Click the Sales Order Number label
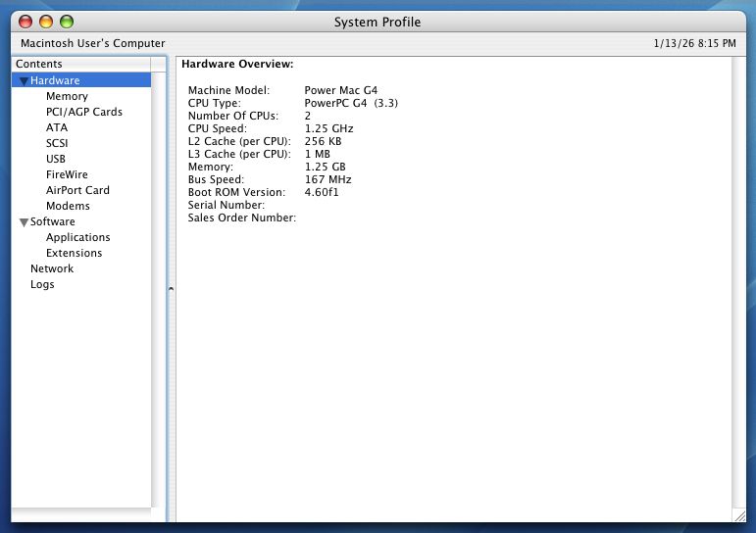756x533 pixels. point(242,218)
